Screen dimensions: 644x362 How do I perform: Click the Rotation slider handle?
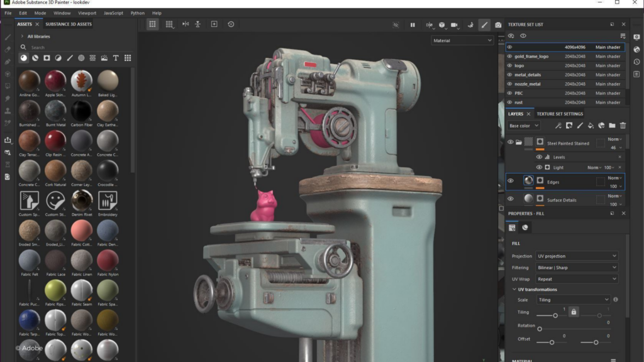click(x=540, y=329)
